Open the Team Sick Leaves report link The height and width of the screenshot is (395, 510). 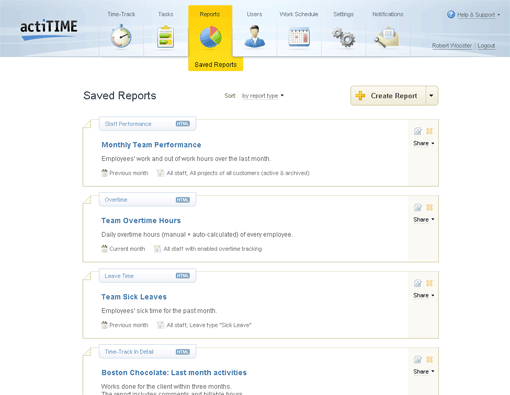pyautogui.click(x=134, y=297)
